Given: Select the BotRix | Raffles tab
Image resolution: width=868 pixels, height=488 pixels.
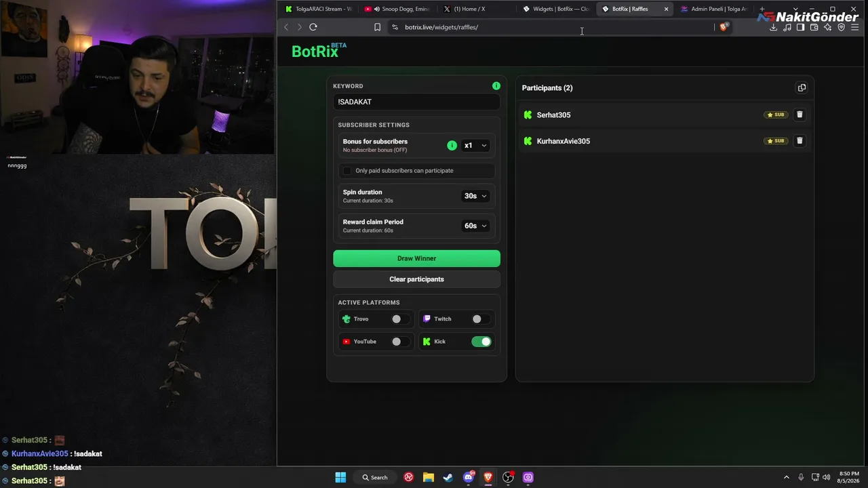Looking at the screenshot, I should pyautogui.click(x=630, y=9).
